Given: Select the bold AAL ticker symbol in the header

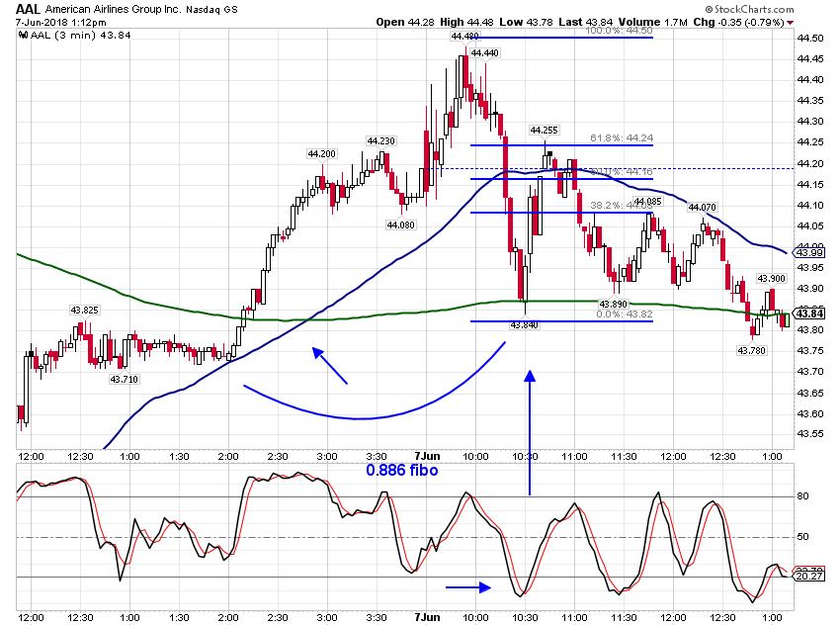Looking at the screenshot, I should coord(28,9).
